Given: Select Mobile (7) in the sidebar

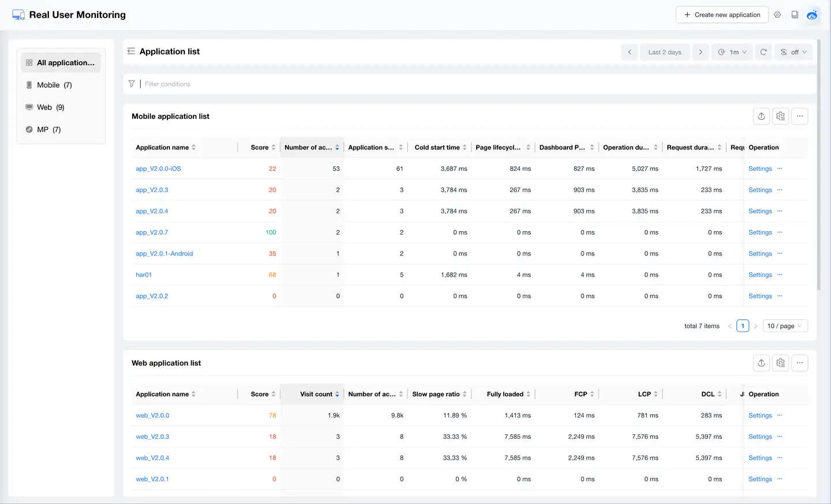Looking at the screenshot, I should coord(54,85).
